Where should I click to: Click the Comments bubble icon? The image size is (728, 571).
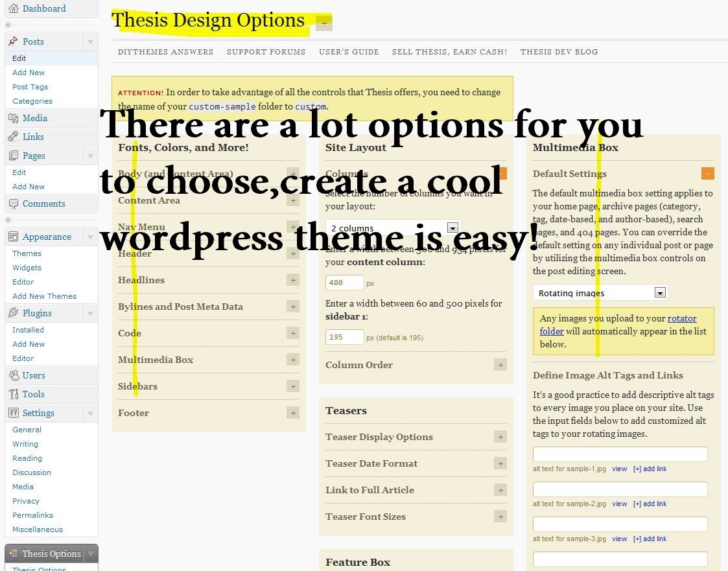(14, 204)
